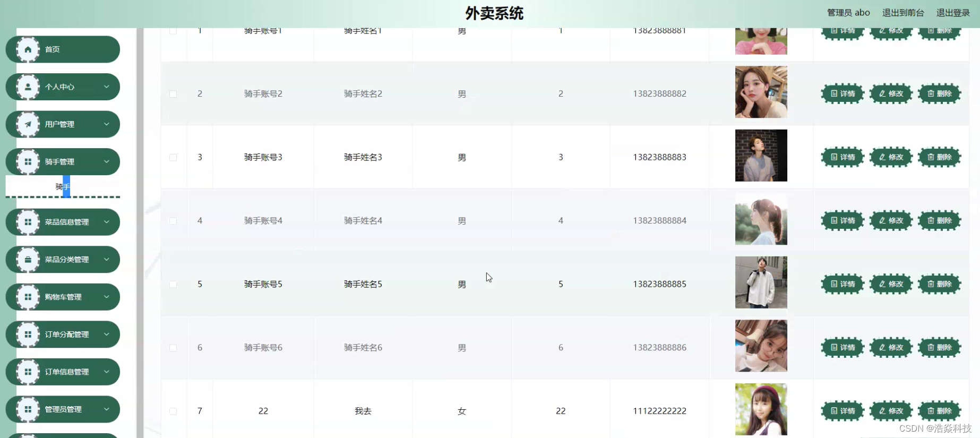Viewport: 980px width, 438px height.
Task: Click 删除 for 骑手账号6
Action: pyautogui.click(x=939, y=347)
